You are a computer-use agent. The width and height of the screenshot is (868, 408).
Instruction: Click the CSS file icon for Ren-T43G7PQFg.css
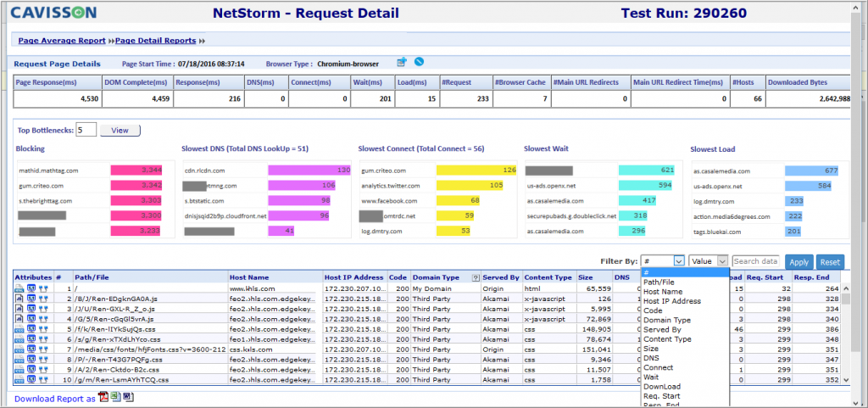pyautogui.click(x=20, y=360)
